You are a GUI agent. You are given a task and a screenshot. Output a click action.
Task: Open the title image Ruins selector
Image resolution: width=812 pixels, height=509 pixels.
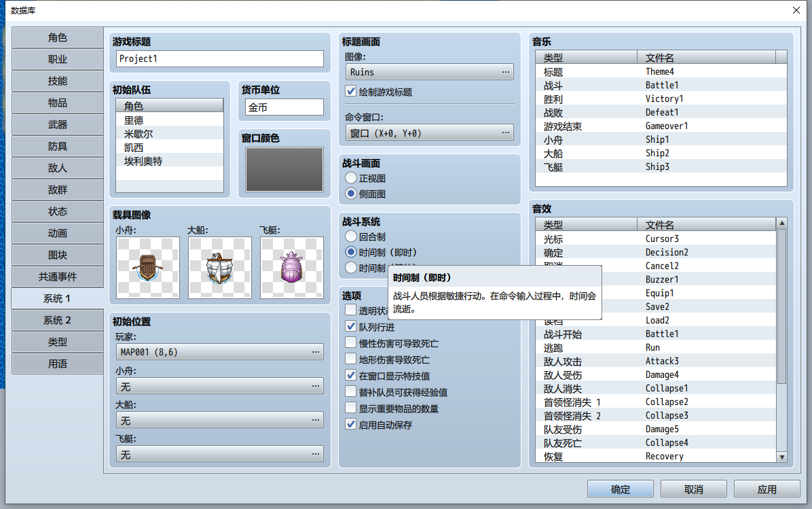coord(429,72)
